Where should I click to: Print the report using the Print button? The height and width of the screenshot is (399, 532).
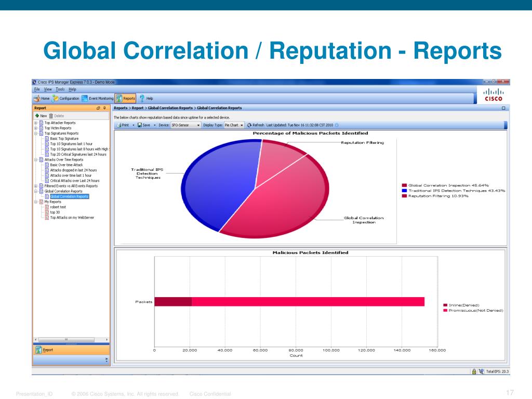[123, 125]
